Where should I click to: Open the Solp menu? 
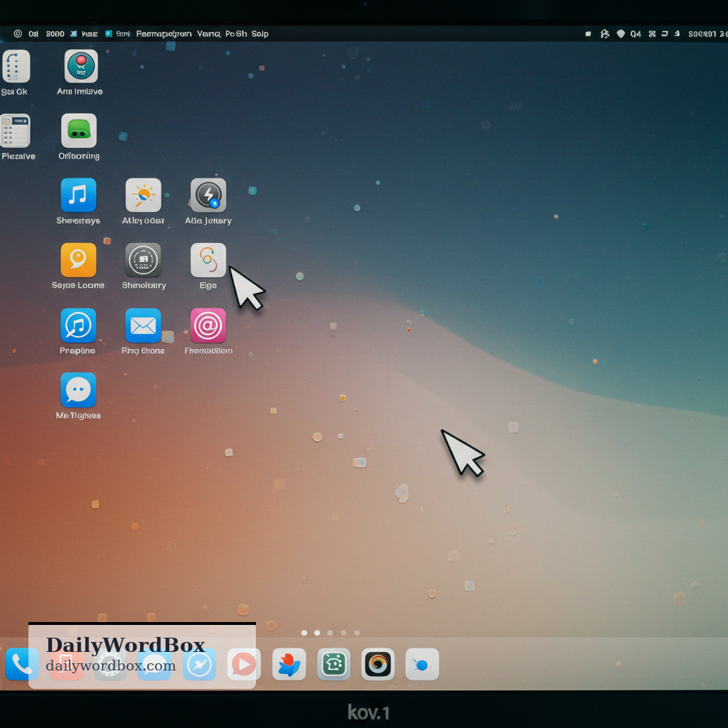(x=260, y=34)
